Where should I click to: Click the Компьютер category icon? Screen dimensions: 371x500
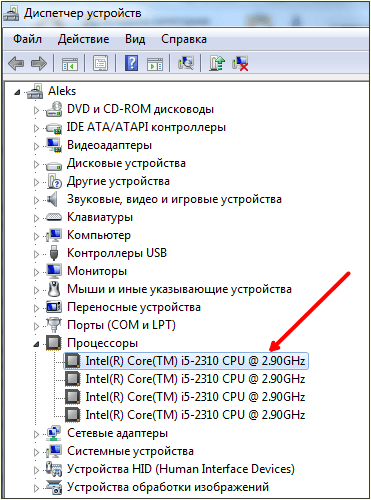[x=54, y=235]
